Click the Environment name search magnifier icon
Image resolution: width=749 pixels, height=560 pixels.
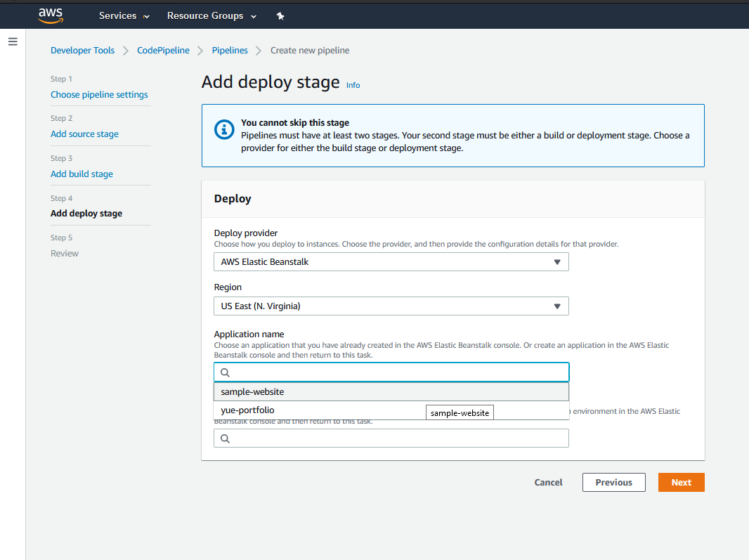click(x=225, y=438)
